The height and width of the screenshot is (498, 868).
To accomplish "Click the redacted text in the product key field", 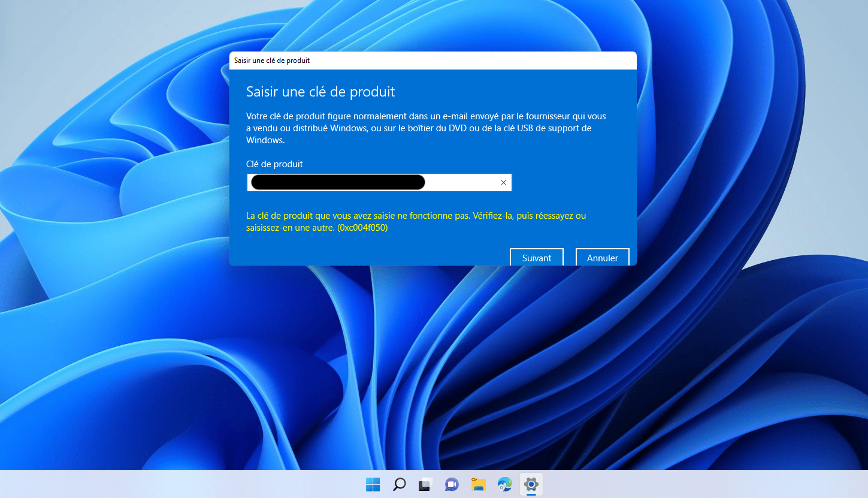I will coord(337,182).
